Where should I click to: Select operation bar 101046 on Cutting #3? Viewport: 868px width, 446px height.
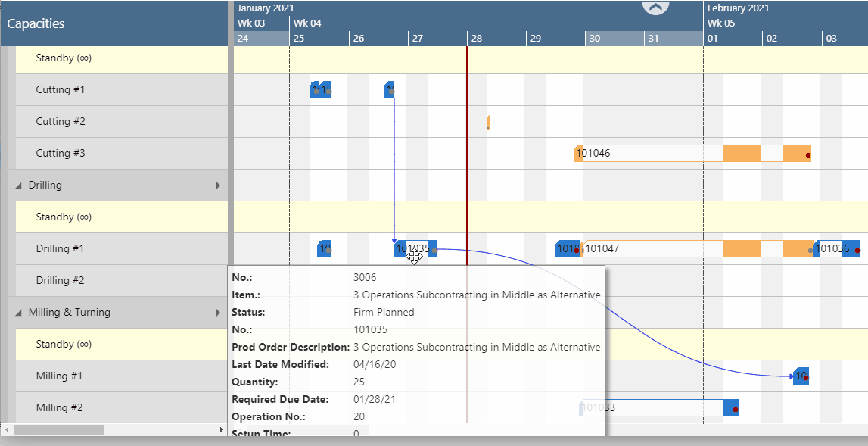click(x=651, y=154)
